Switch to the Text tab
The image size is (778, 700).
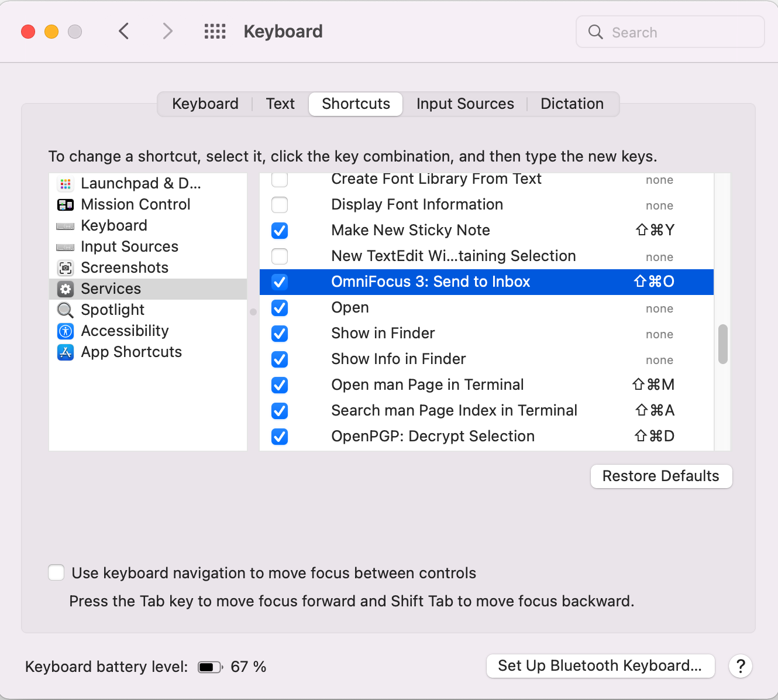point(280,104)
